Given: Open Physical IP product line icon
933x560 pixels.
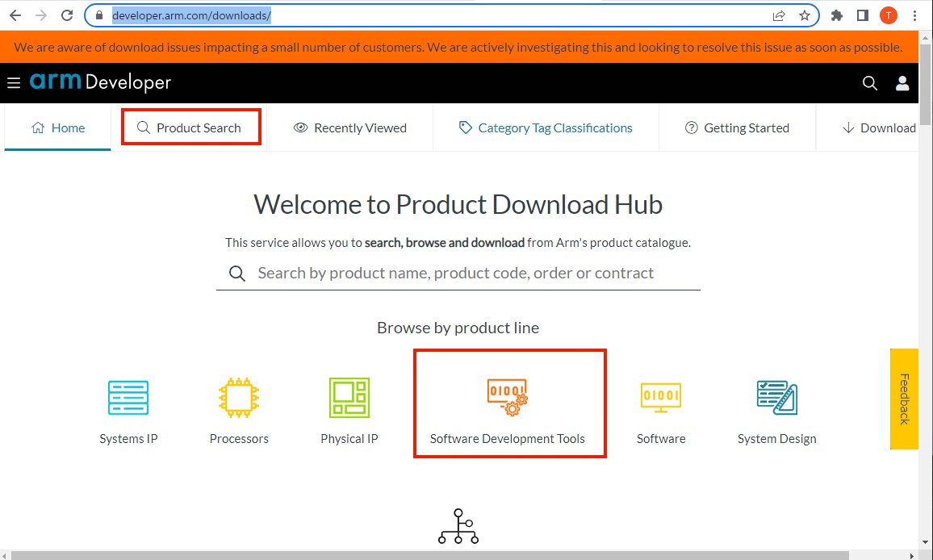Looking at the screenshot, I should (x=349, y=398).
